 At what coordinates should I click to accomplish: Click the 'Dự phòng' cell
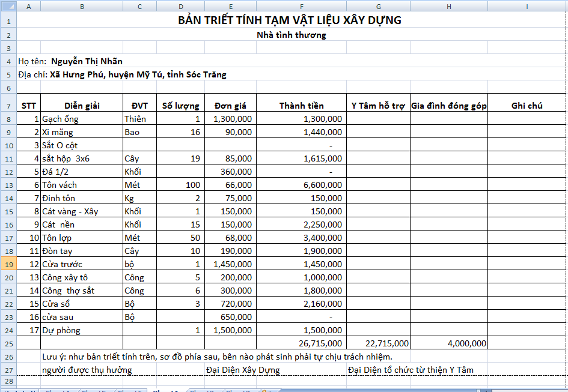pos(82,330)
